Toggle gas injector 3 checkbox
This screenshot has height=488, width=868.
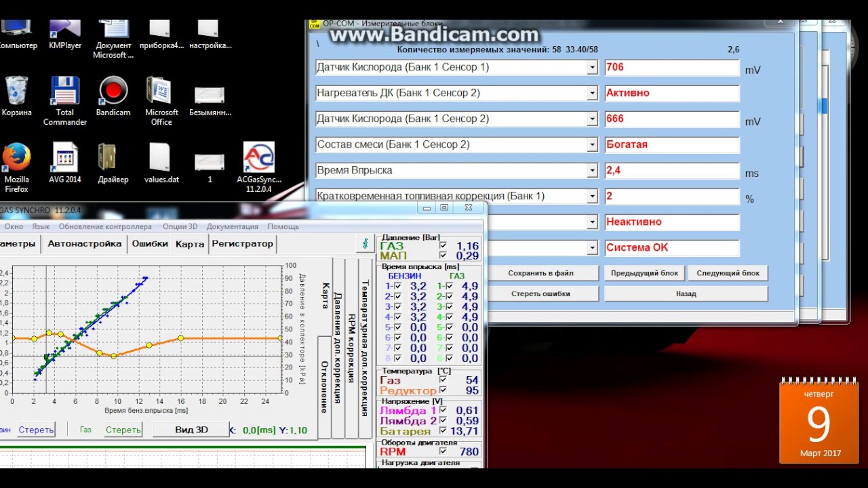tap(449, 306)
